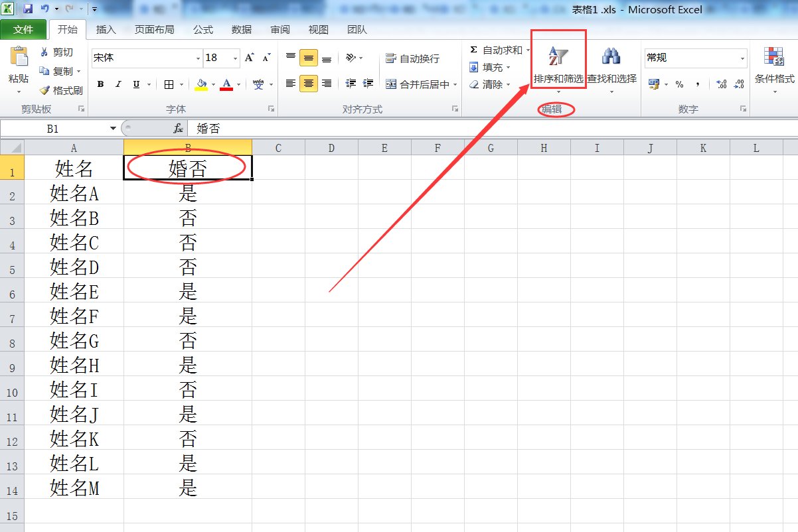Screen dimensions: 798x532
Task: Open the Sort & Filter (排序和筛选) menu
Action: (558, 66)
